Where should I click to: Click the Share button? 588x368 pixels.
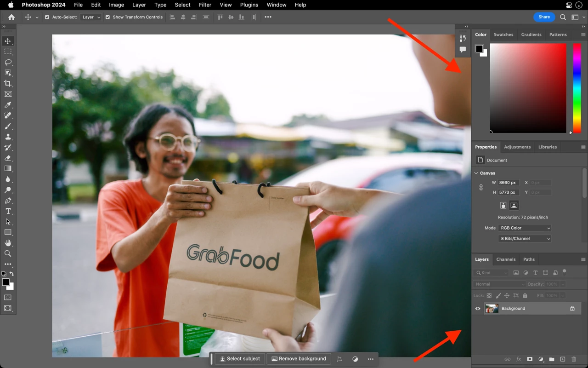click(544, 17)
